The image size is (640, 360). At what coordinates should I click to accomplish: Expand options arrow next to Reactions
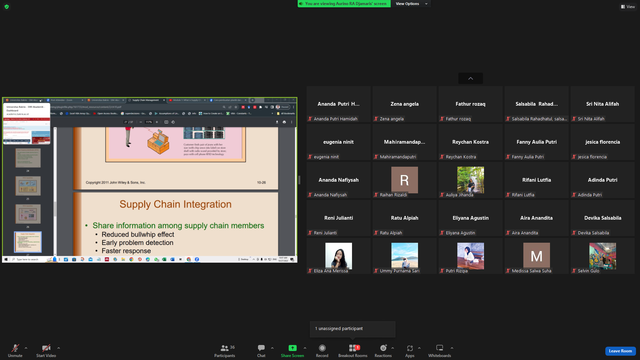pyautogui.click(x=393, y=348)
